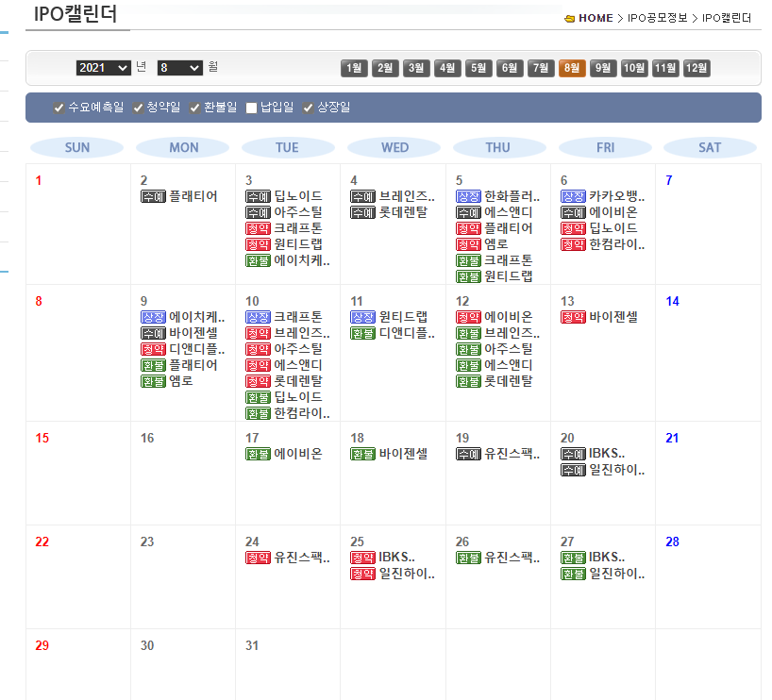
Task: Click the HOME folder icon in breadcrumb
Action: point(570,19)
